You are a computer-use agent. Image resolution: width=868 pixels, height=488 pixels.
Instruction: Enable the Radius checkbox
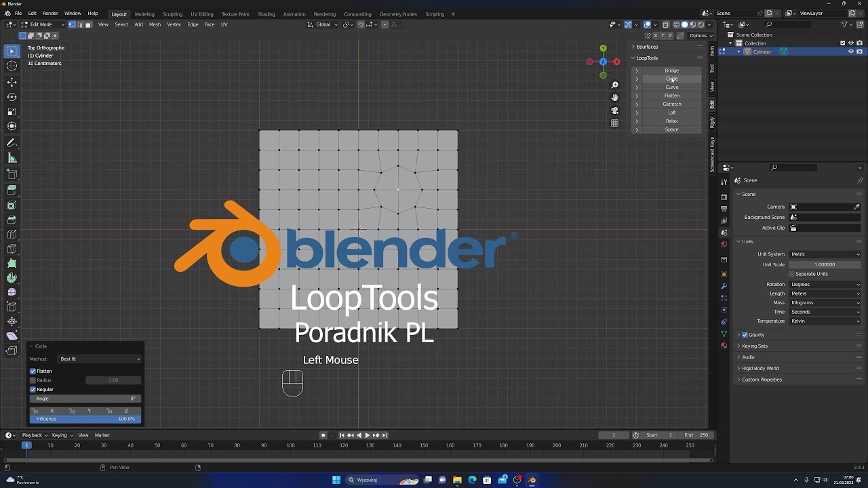click(x=33, y=380)
